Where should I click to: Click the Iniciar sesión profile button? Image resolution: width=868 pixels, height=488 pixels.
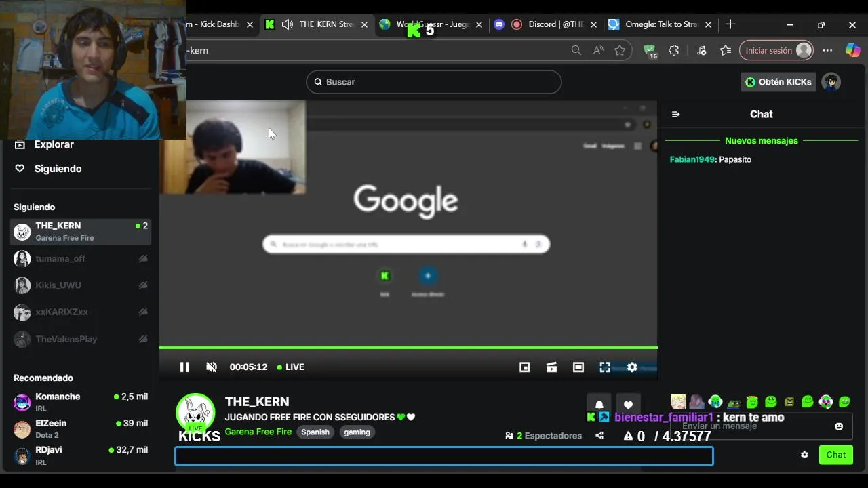pyautogui.click(x=776, y=50)
